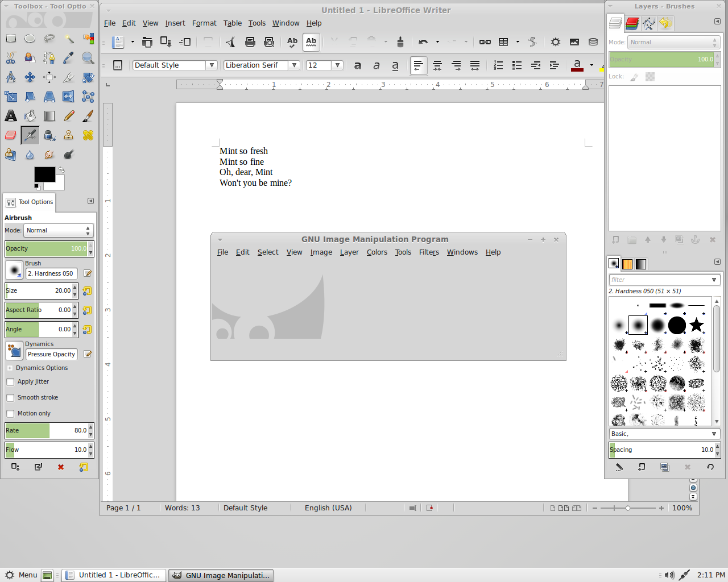Toggle lock alpha channel in Layers panel
Image resolution: width=728 pixels, height=582 pixels.
650,77
